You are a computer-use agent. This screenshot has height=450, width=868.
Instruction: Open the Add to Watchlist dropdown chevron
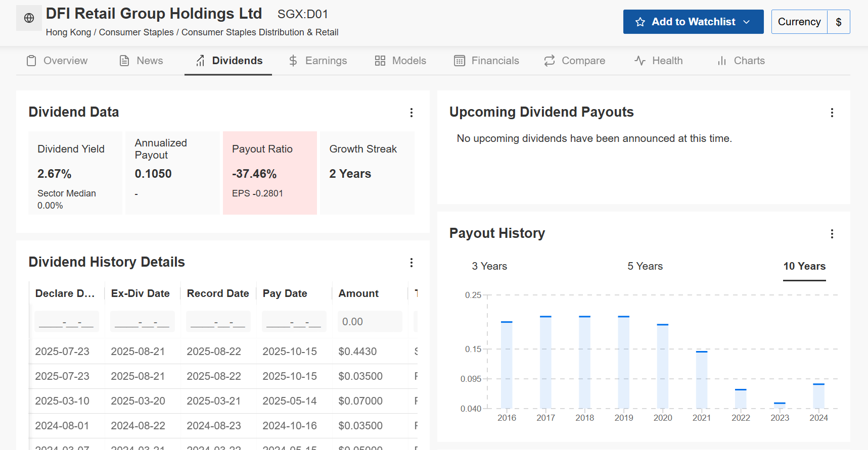tap(746, 22)
